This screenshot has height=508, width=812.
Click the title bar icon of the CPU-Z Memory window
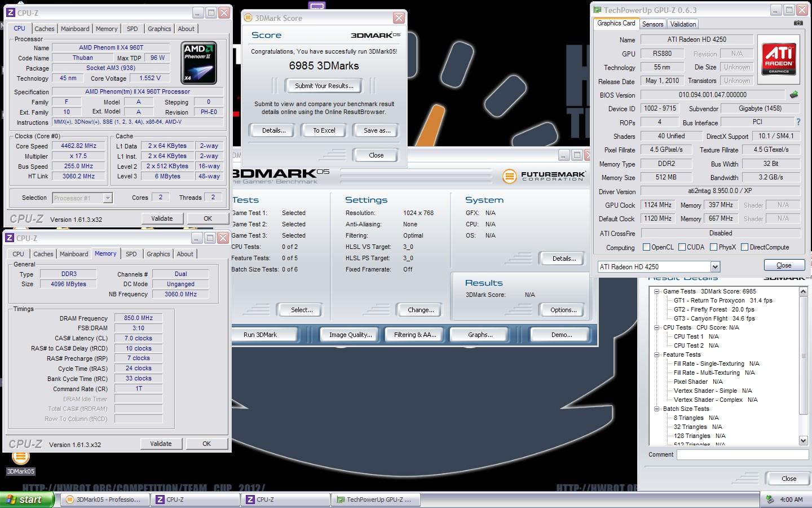point(11,238)
